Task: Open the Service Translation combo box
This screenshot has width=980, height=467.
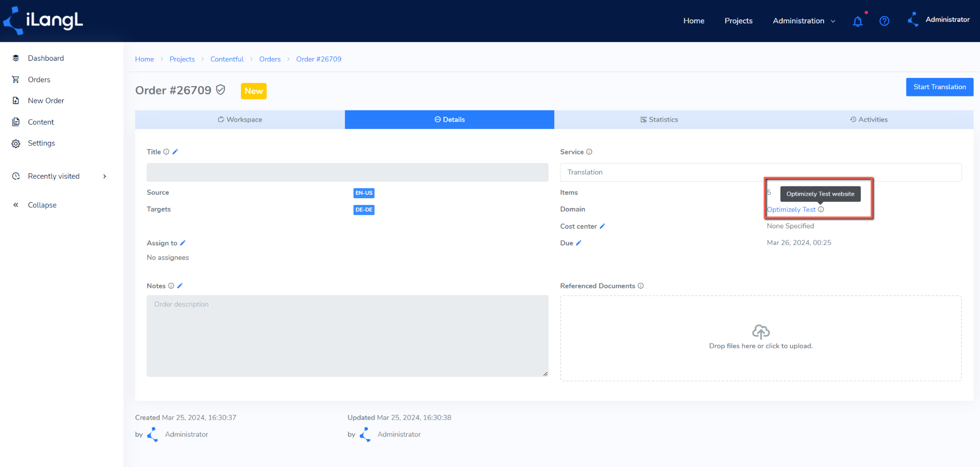Action: click(x=761, y=172)
